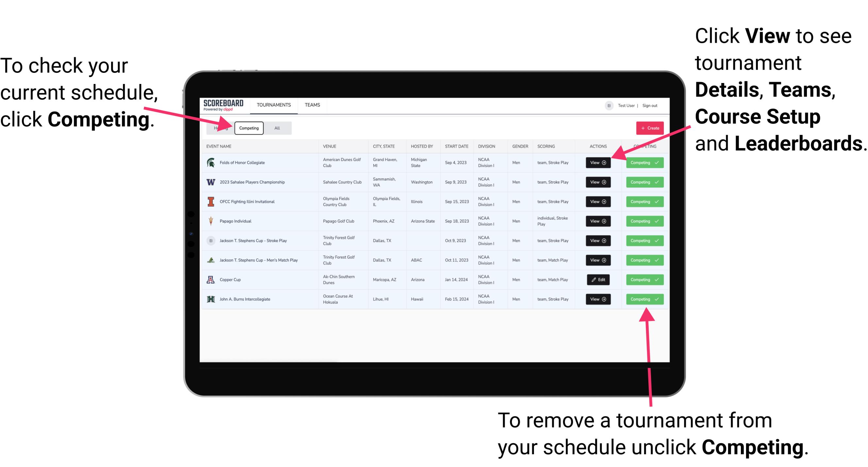Image resolution: width=868 pixels, height=467 pixels.
Task: Select Michigan State hosted event row
Action: click(435, 163)
